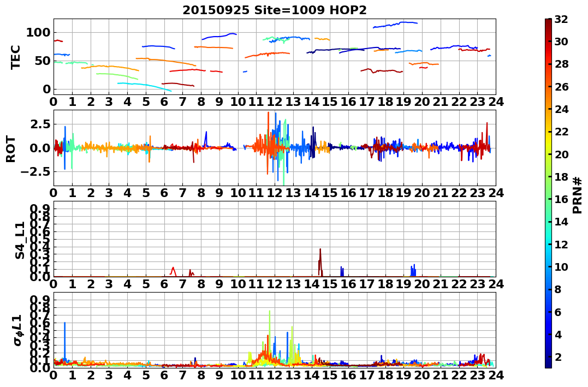Click hour 1 tick under S4_L1 panel
Viewport: 588px width, 387px height.
(72, 284)
